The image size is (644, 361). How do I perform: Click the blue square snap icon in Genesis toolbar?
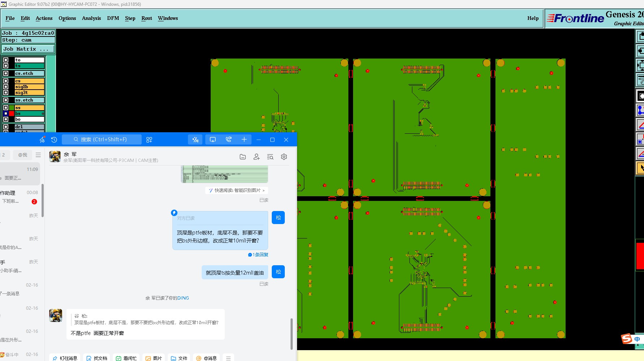640,139
